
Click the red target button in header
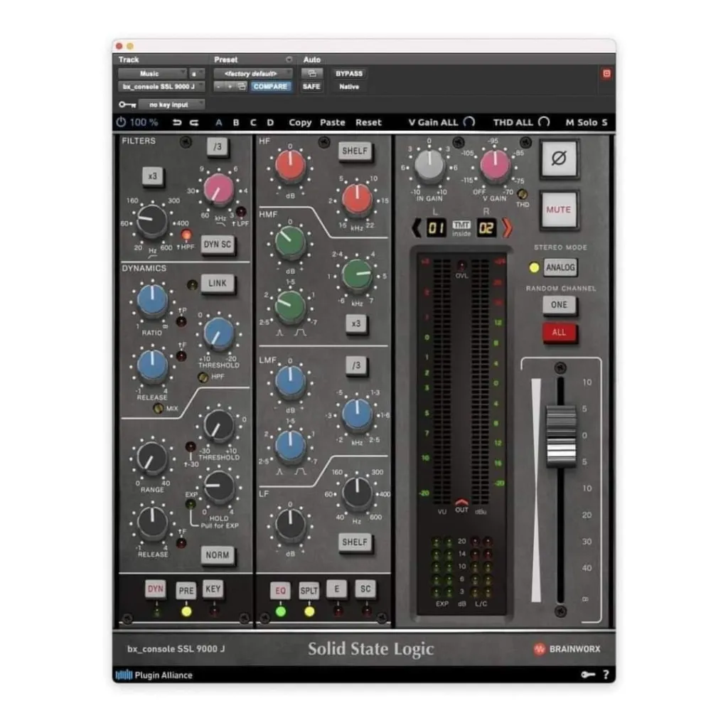(x=606, y=74)
